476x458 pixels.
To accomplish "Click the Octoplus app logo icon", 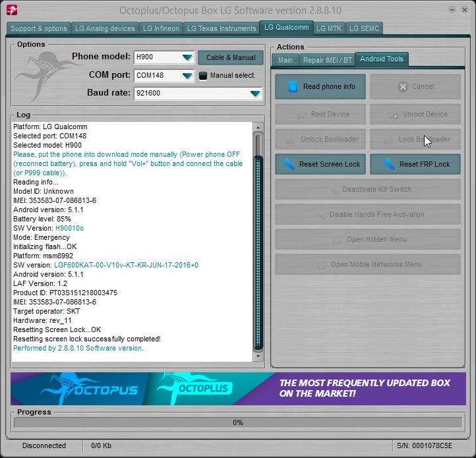I will click(x=12, y=10).
